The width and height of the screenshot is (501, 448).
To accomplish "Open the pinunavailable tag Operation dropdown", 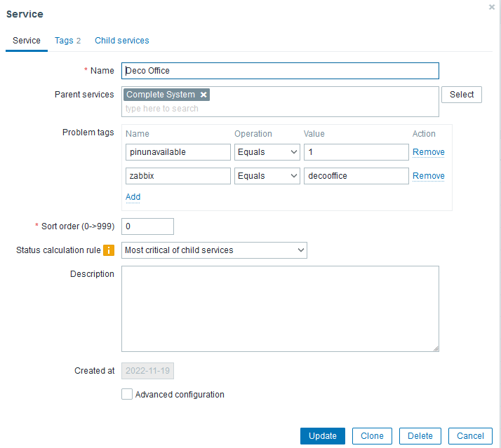I will [267, 152].
